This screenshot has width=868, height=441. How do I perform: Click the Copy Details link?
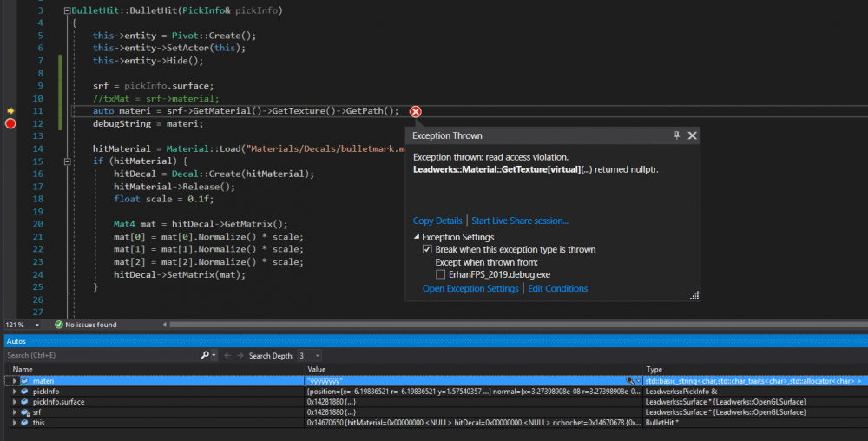pos(437,220)
